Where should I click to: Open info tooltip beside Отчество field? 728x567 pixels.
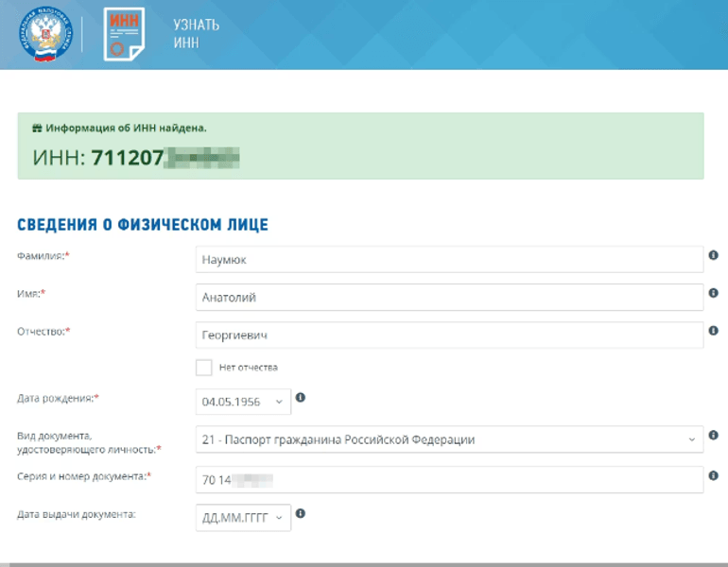(713, 331)
